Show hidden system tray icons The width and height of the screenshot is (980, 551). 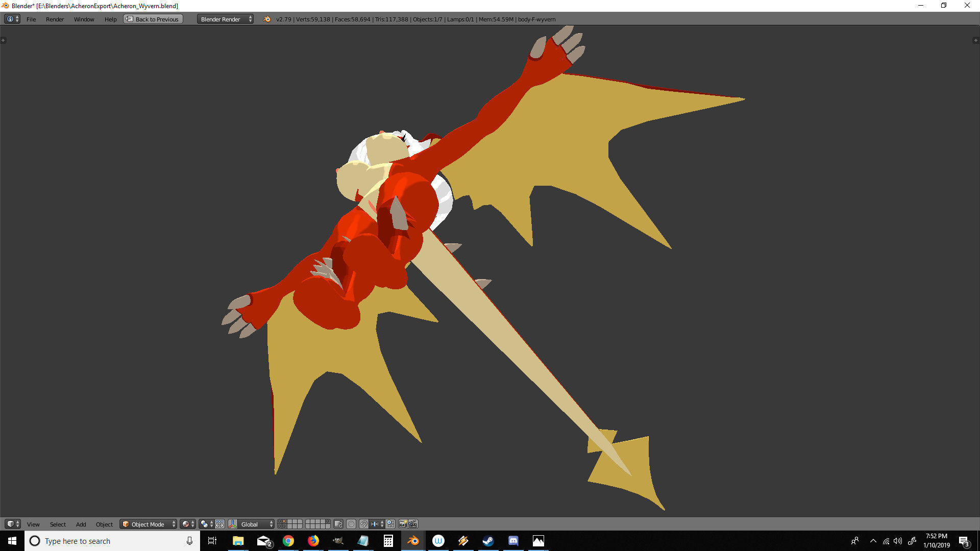pyautogui.click(x=873, y=541)
